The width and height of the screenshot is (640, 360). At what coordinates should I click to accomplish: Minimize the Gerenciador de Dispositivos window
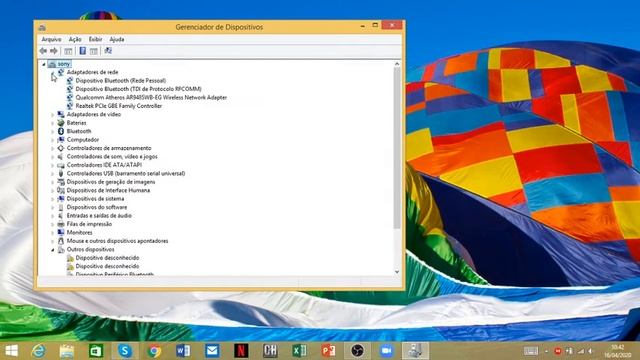coord(362,26)
